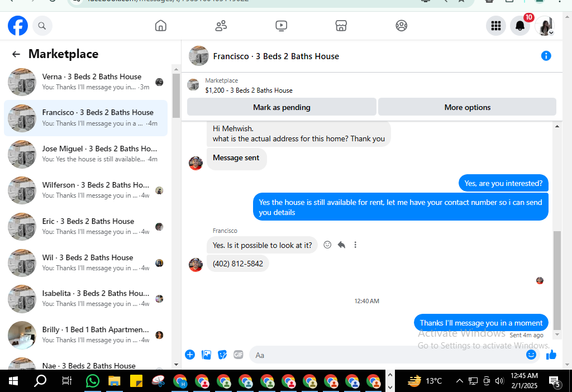Click Francisco's avatar next to phone number

(x=196, y=265)
